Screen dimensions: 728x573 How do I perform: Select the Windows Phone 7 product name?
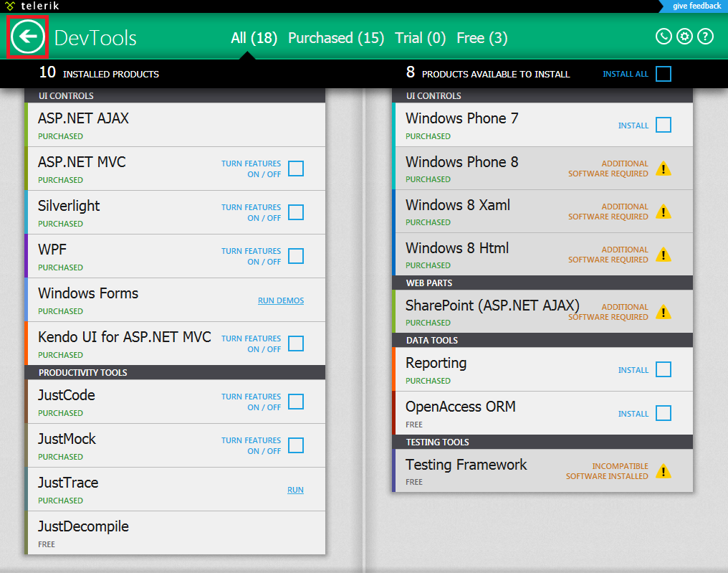[462, 118]
